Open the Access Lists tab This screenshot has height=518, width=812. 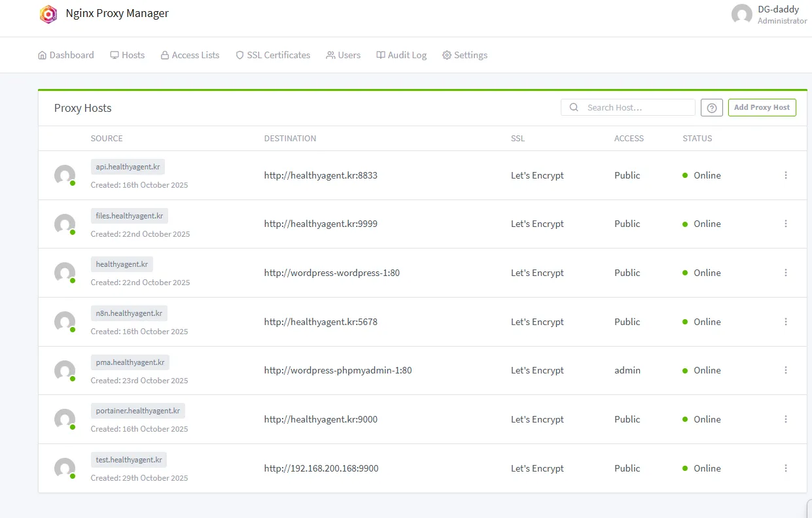190,55
